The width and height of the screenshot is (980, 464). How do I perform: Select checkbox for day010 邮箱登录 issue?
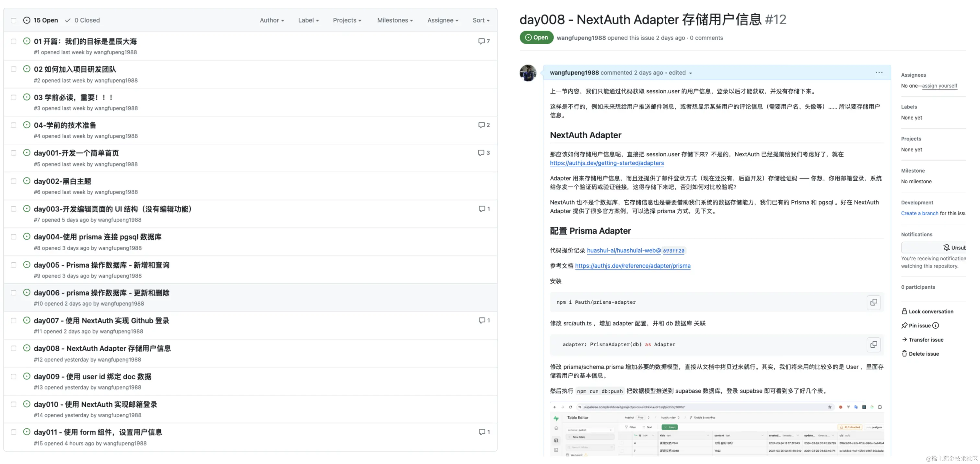pos(14,404)
